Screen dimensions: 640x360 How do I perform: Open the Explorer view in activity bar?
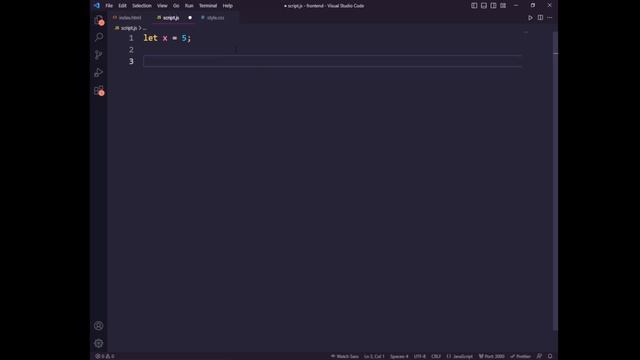[99, 20]
